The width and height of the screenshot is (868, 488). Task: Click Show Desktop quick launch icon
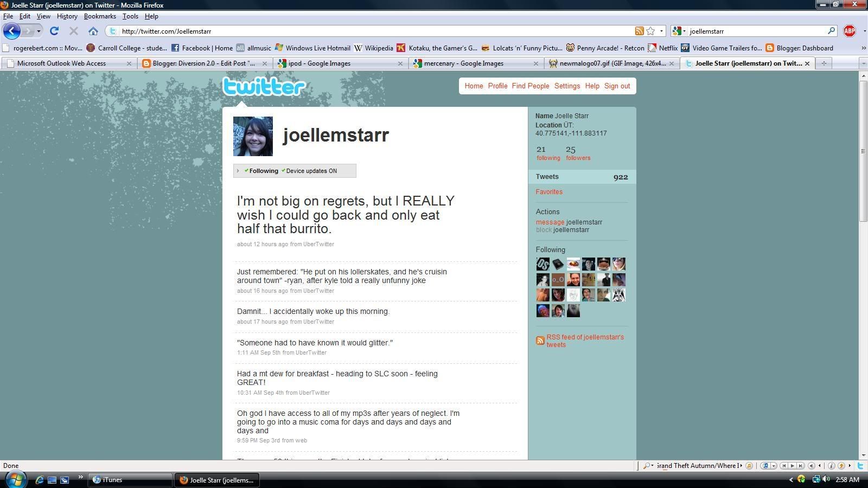pyautogui.click(x=52, y=480)
